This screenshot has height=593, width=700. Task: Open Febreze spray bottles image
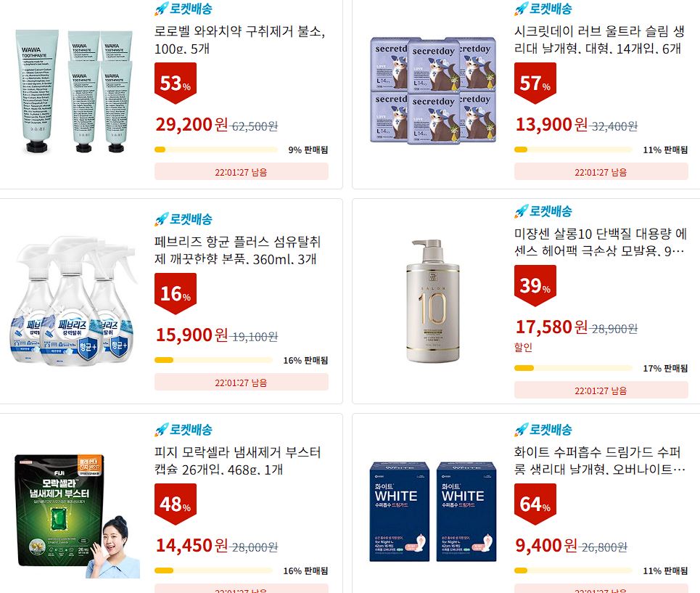tap(73, 301)
